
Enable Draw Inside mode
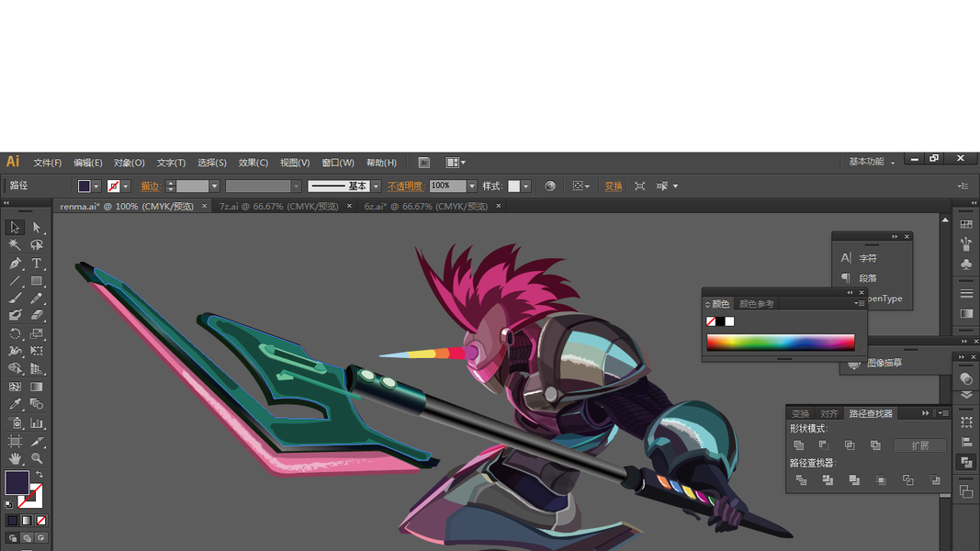[41, 538]
